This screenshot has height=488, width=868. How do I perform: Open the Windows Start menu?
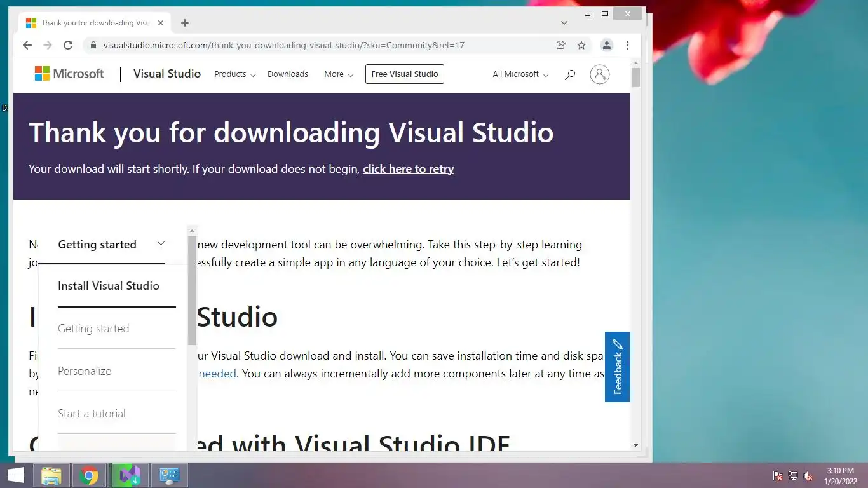15,475
